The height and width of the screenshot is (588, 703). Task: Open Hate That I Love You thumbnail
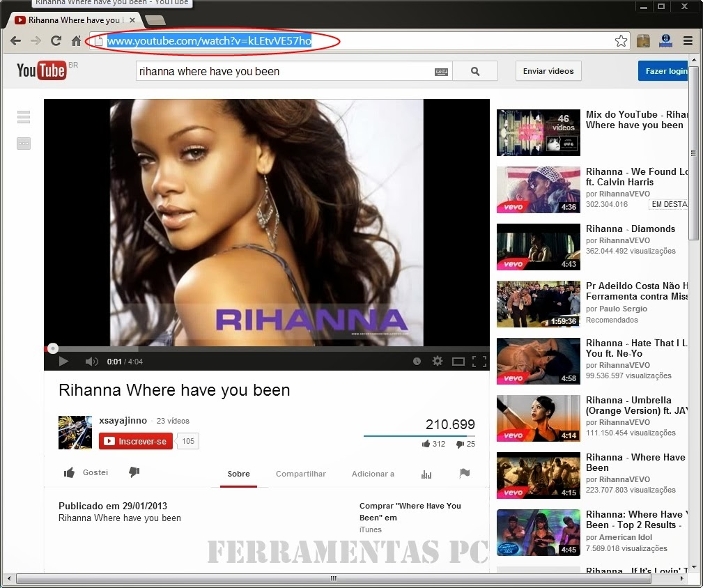[539, 361]
